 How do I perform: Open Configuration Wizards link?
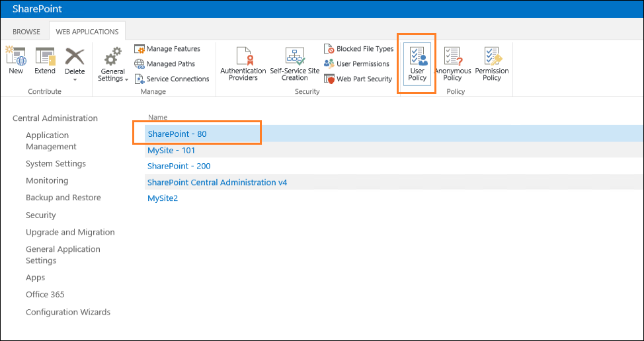tap(68, 312)
